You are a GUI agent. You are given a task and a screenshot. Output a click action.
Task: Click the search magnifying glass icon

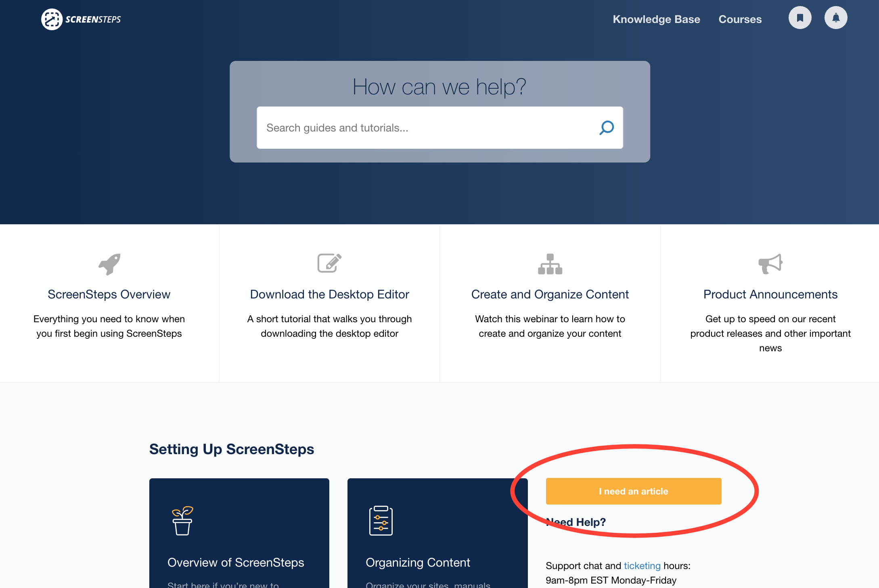(x=606, y=128)
